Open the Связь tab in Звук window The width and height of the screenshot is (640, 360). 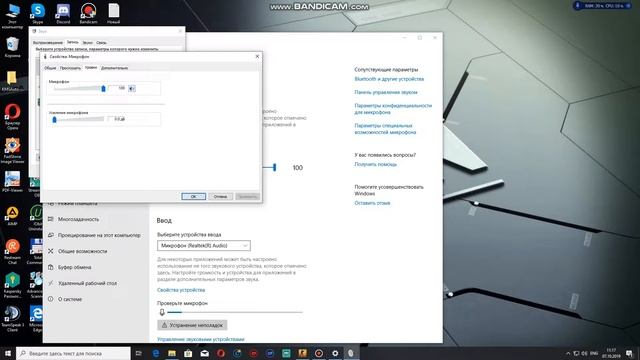click(x=101, y=42)
